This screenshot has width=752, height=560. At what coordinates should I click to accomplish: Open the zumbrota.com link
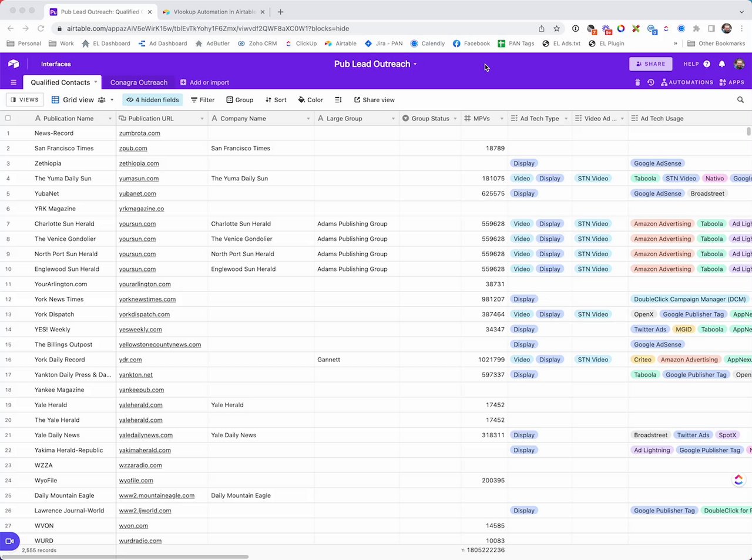point(140,133)
